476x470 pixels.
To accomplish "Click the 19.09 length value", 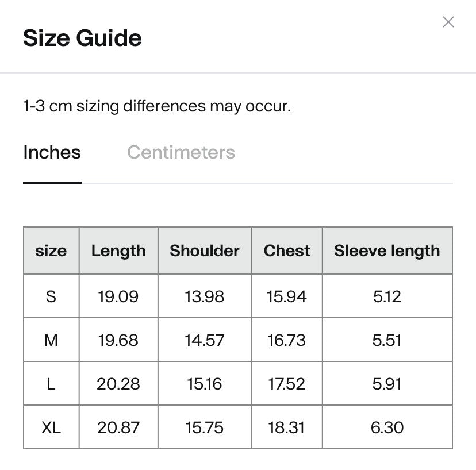I will click(x=118, y=296).
